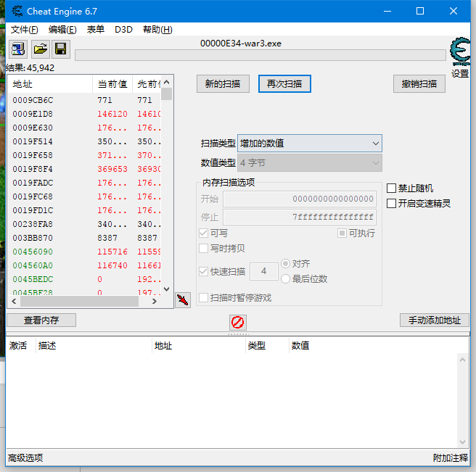Click the 当前值 column header
This screenshot has height=472, width=476.
click(x=112, y=84)
